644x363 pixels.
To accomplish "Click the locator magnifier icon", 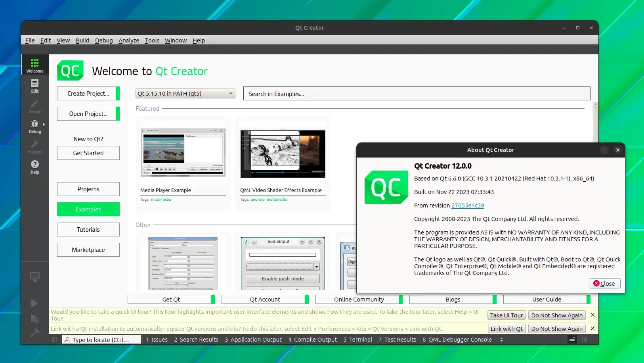I will point(67,340).
